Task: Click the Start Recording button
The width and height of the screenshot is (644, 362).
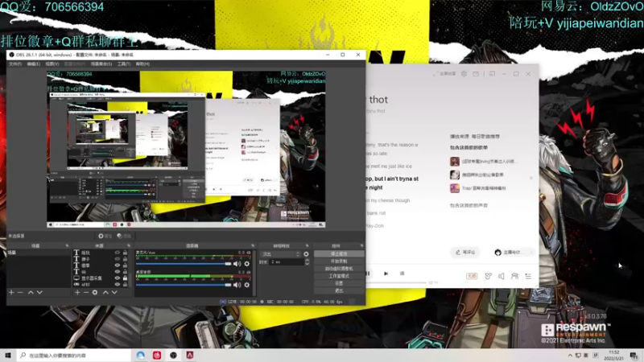Action: point(339,261)
